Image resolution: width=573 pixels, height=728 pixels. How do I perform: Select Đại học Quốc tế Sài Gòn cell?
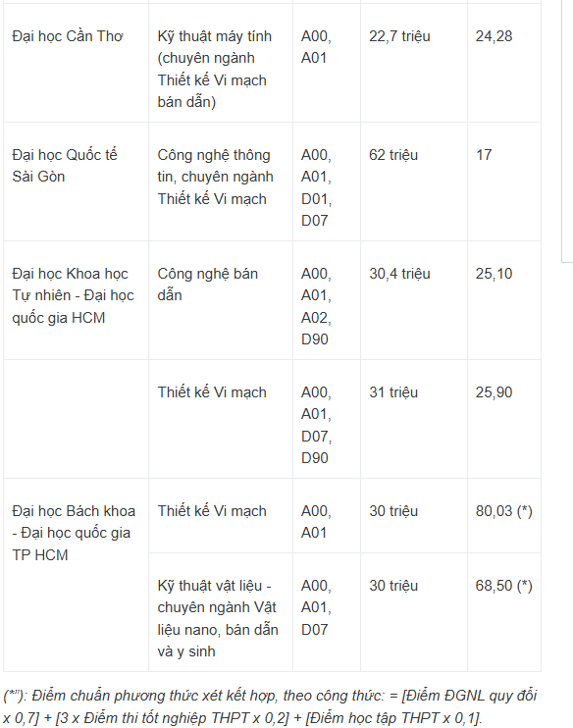[x=76, y=182]
